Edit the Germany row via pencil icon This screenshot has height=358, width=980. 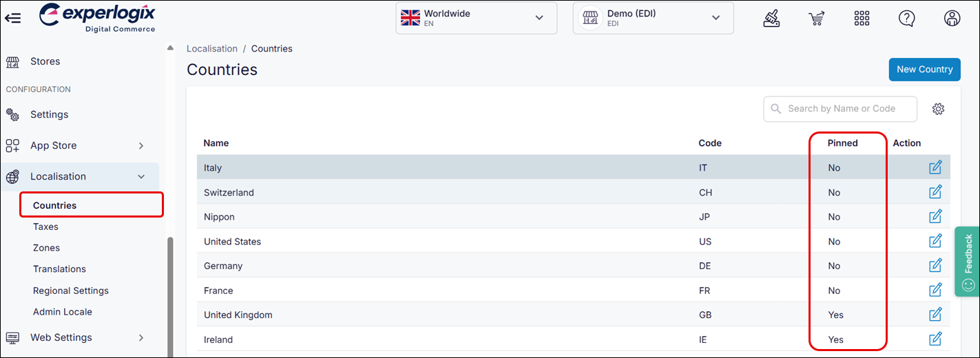(x=935, y=266)
